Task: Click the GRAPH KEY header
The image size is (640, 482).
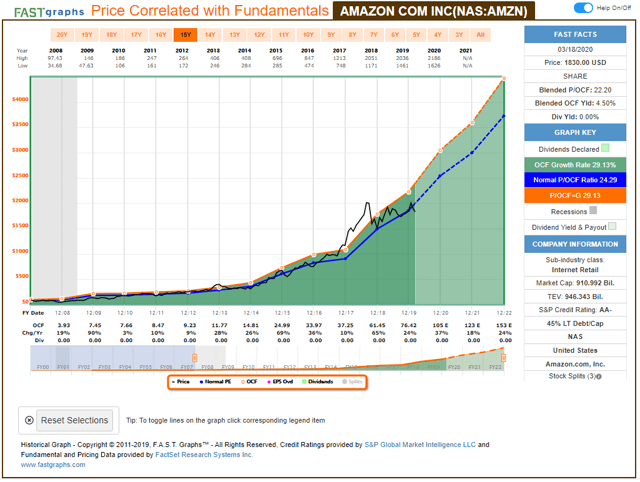Action: tap(575, 133)
